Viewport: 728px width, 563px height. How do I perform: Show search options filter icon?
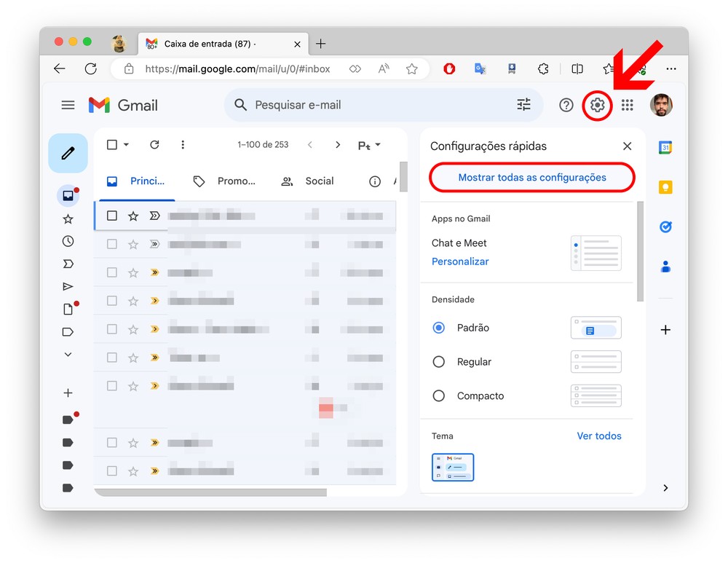pyautogui.click(x=523, y=105)
